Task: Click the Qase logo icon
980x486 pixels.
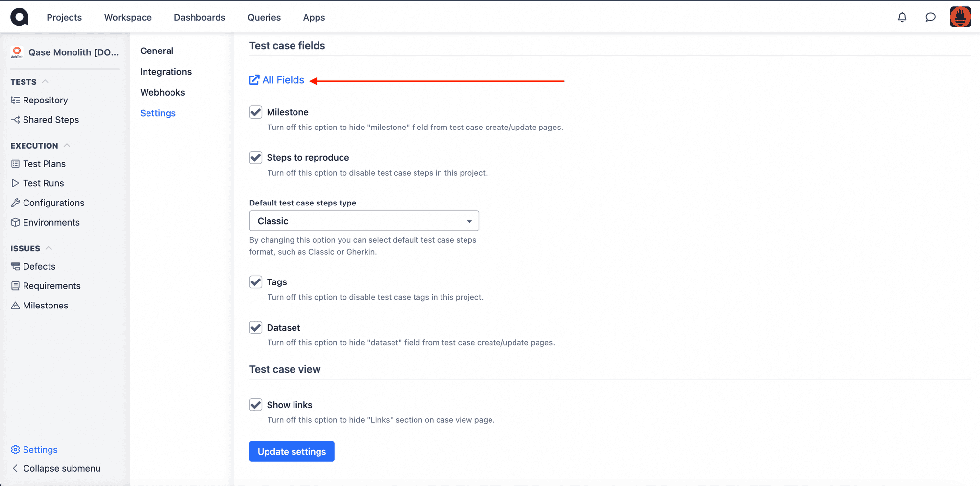Action: (20, 17)
